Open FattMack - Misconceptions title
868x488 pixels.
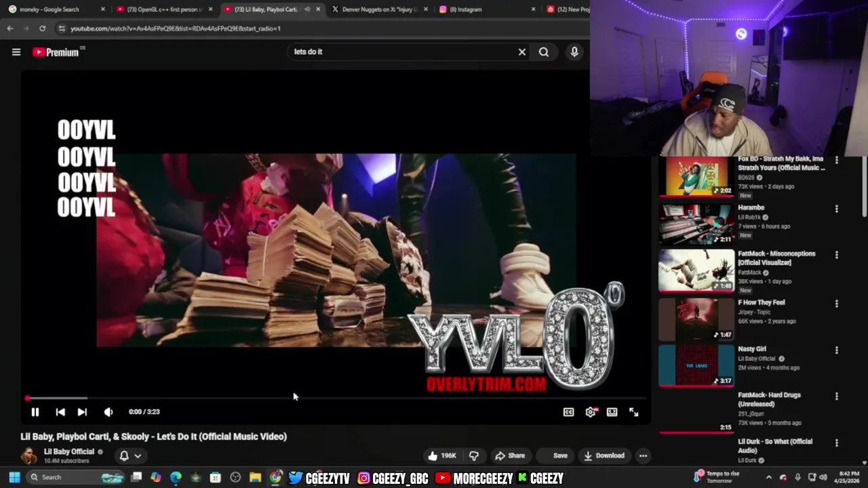(x=777, y=258)
